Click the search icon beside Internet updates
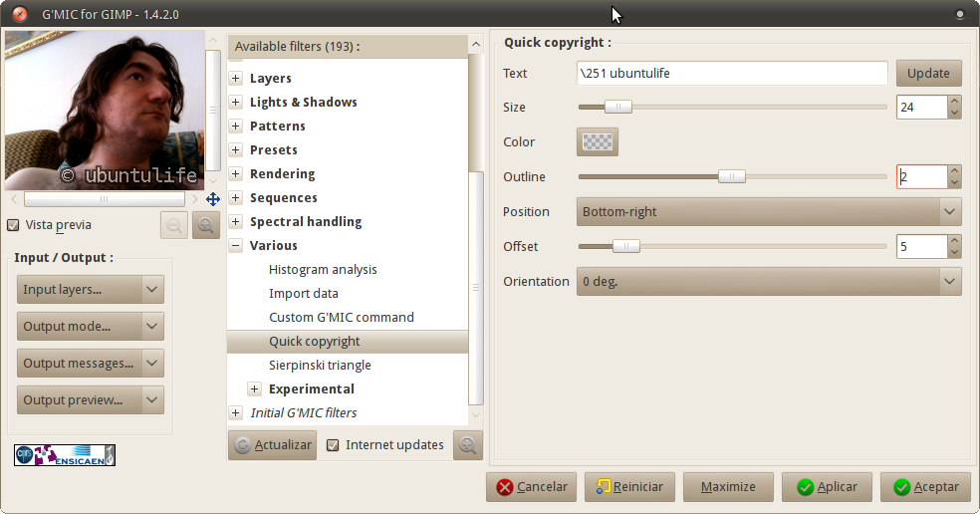 [x=467, y=445]
